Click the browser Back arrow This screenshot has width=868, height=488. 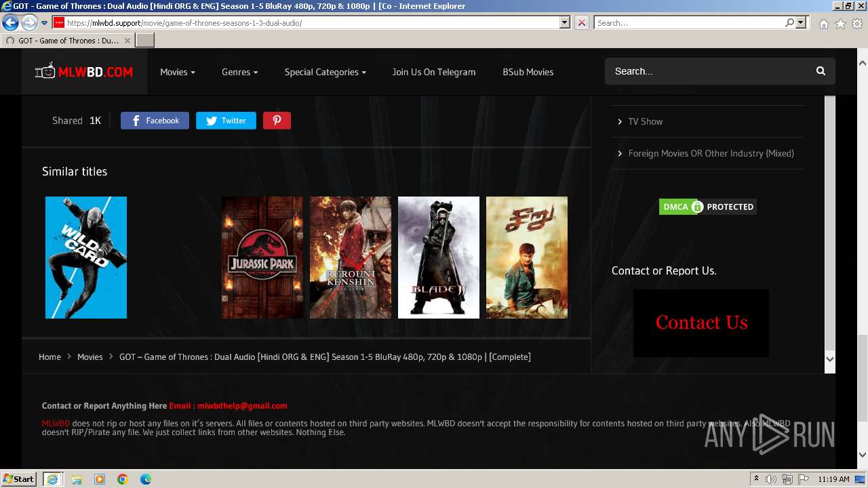pyautogui.click(x=10, y=22)
